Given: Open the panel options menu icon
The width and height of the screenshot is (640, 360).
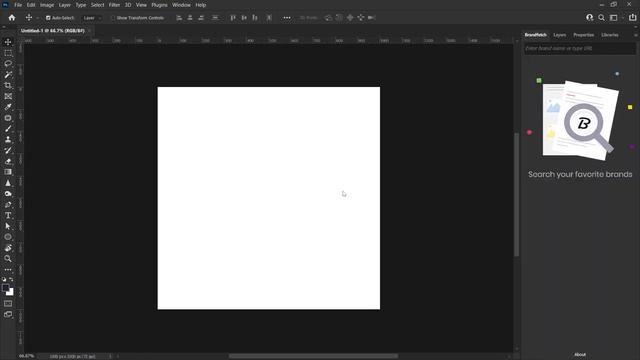Looking at the screenshot, I should click(x=636, y=35).
